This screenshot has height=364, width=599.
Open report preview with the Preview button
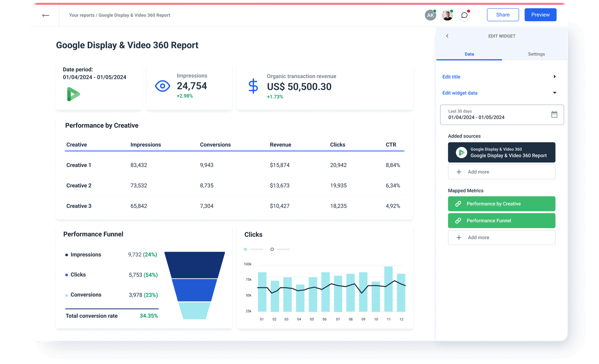point(540,15)
